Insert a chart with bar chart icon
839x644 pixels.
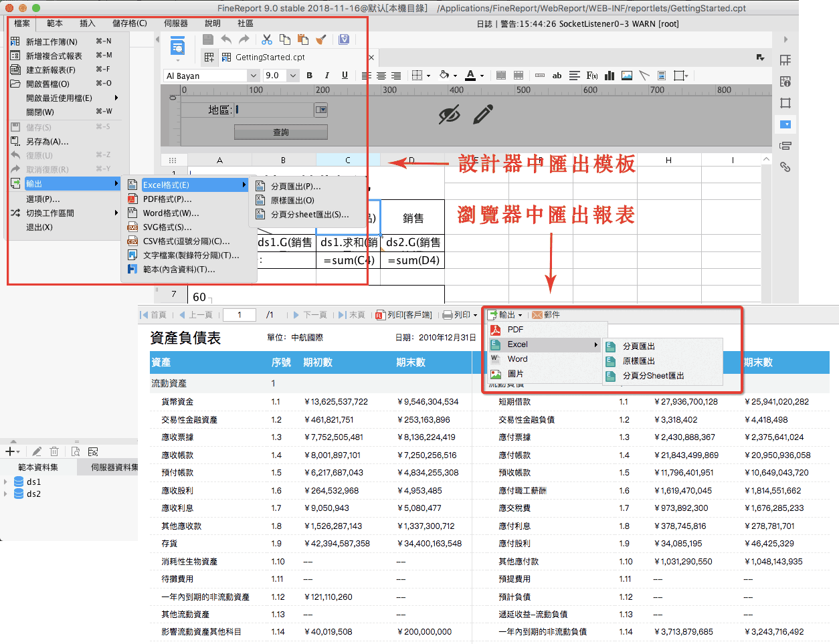coord(610,76)
